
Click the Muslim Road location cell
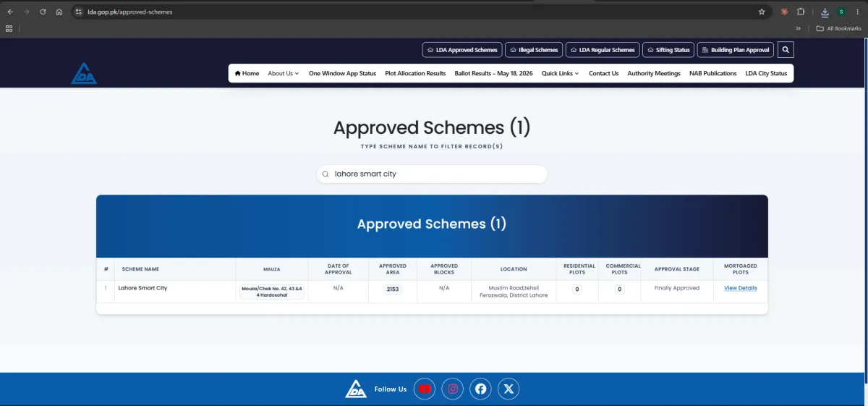(514, 292)
